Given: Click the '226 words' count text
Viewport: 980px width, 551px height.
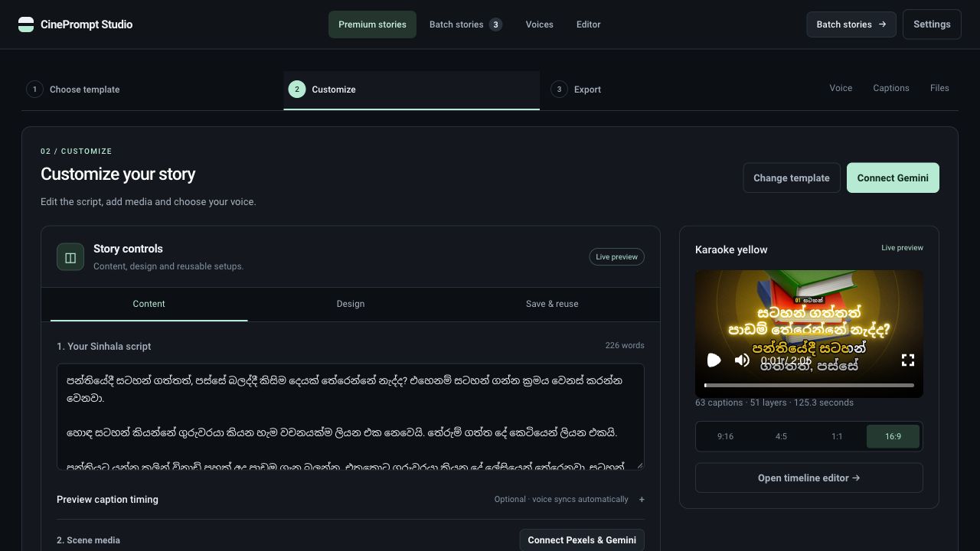Looking at the screenshot, I should 625,345.
